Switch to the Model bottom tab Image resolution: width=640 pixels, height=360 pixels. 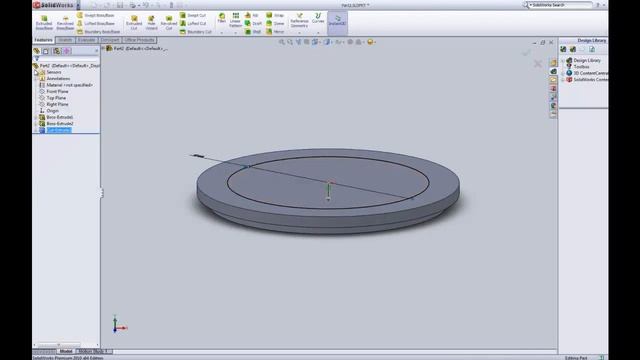pos(66,351)
